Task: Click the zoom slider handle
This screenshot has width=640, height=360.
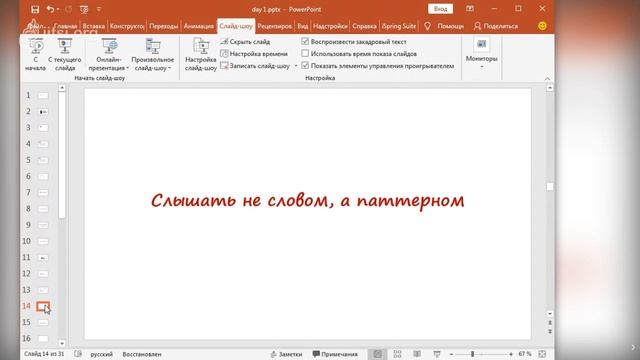Action: [x=472, y=354]
